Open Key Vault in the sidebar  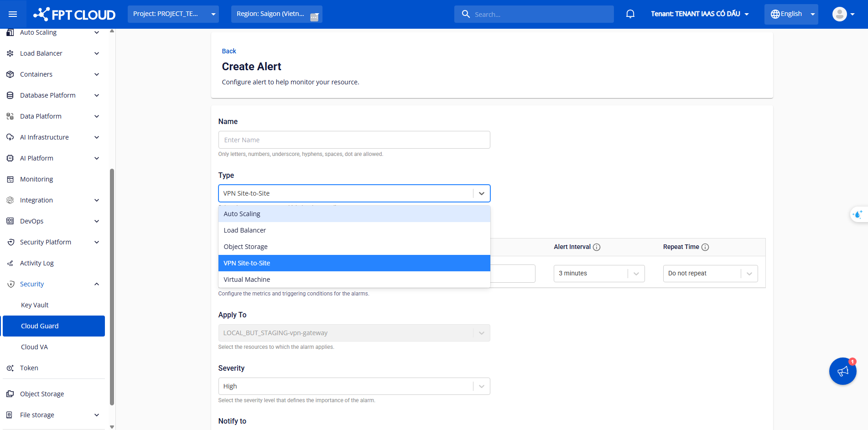[x=35, y=305]
